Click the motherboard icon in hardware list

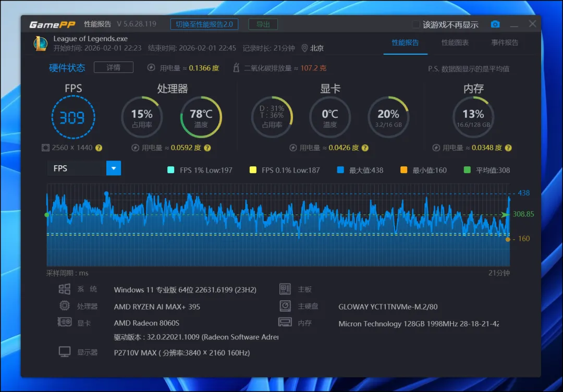(x=285, y=289)
